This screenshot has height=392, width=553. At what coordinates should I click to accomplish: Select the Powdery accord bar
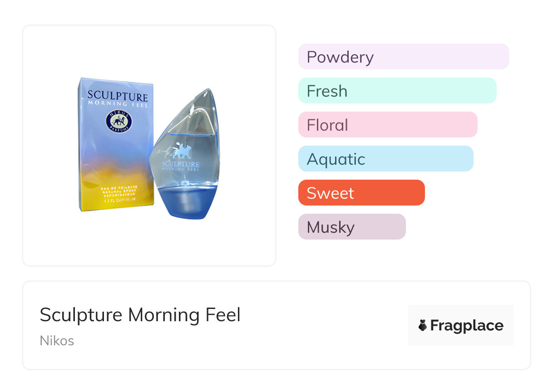403,57
